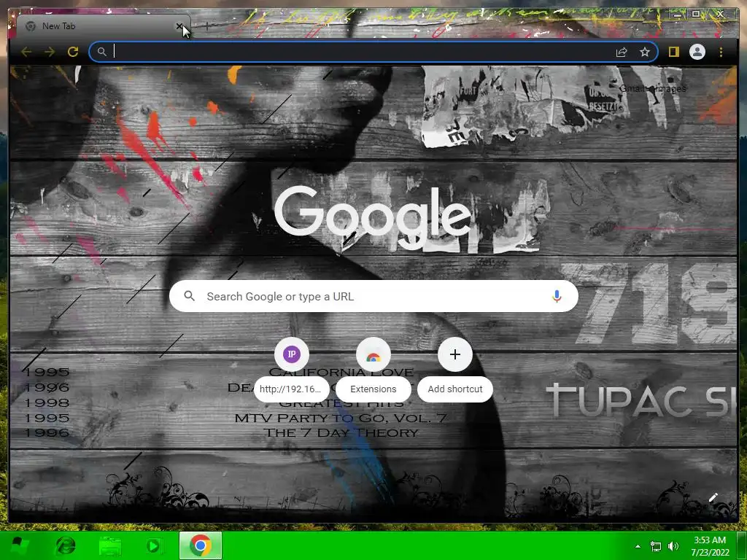Open a new tab with plus button
Image resolution: width=747 pixels, height=560 pixels.
207,26
